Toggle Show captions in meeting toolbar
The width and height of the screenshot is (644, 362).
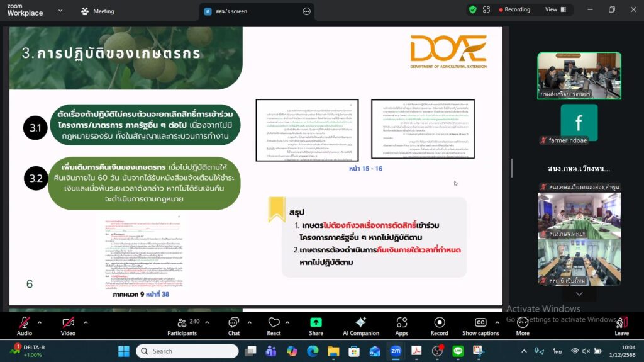[x=480, y=325]
